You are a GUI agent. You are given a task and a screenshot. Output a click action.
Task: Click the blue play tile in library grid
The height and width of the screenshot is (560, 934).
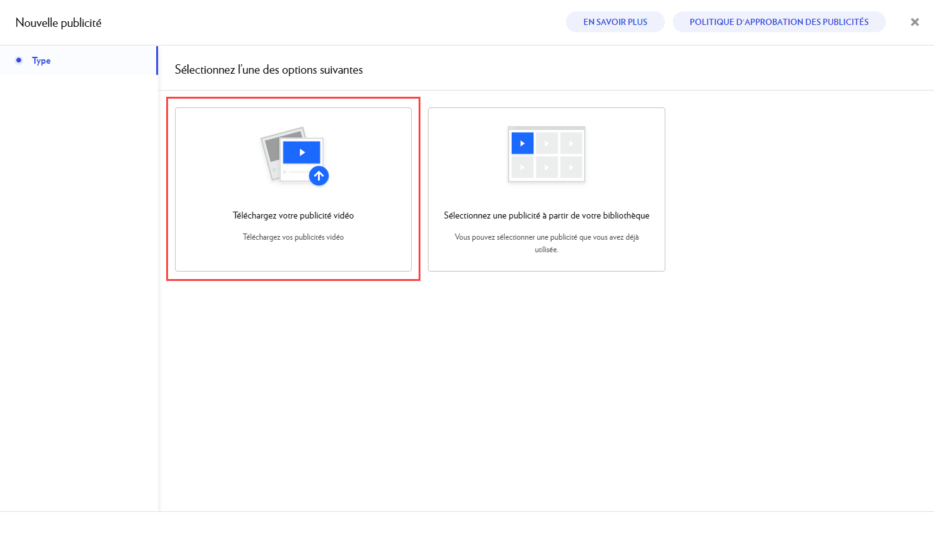point(522,143)
